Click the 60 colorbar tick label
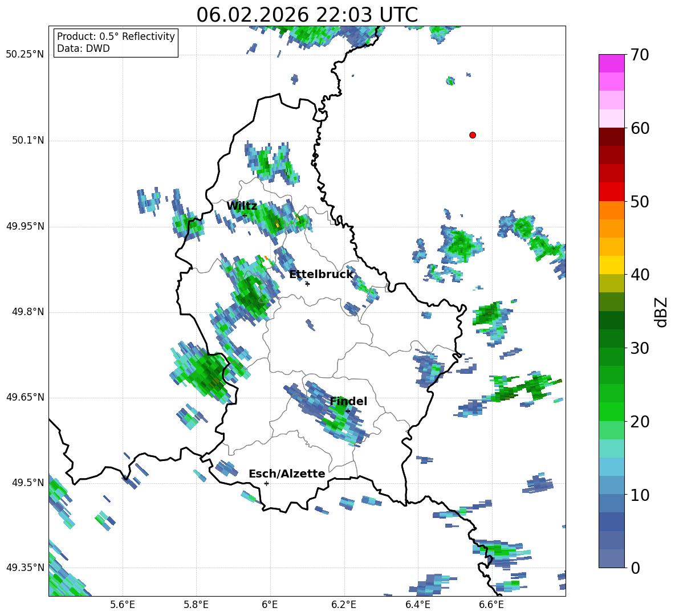The width and height of the screenshot is (675, 616). click(640, 128)
